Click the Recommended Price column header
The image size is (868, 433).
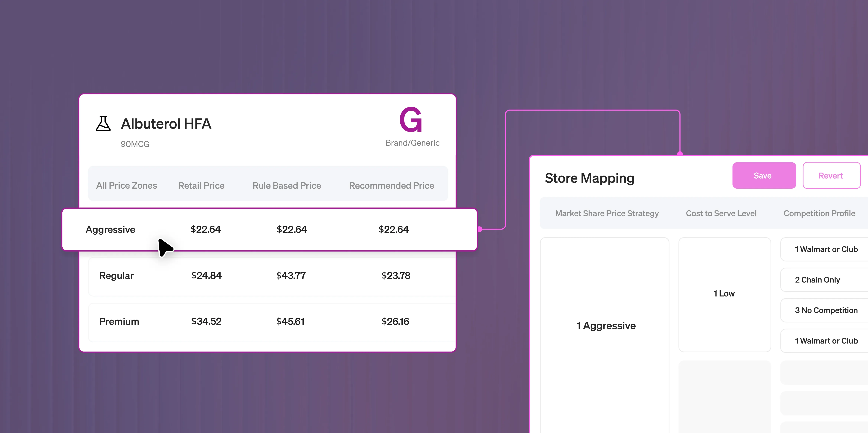click(x=391, y=186)
